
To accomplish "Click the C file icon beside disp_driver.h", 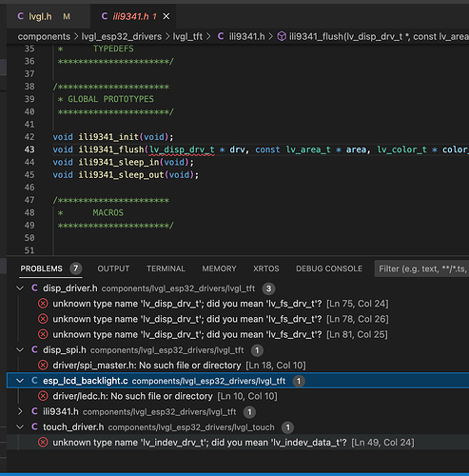I will 34,288.
